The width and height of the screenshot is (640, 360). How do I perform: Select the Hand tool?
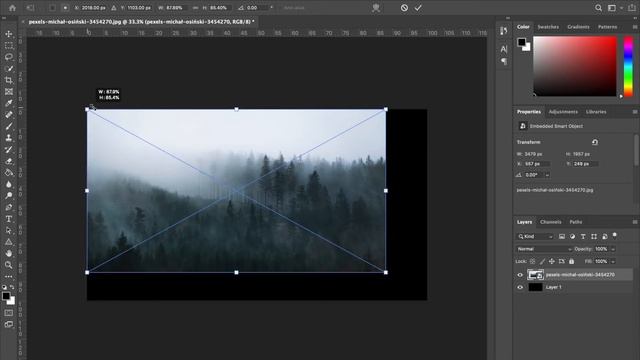coord(9,253)
